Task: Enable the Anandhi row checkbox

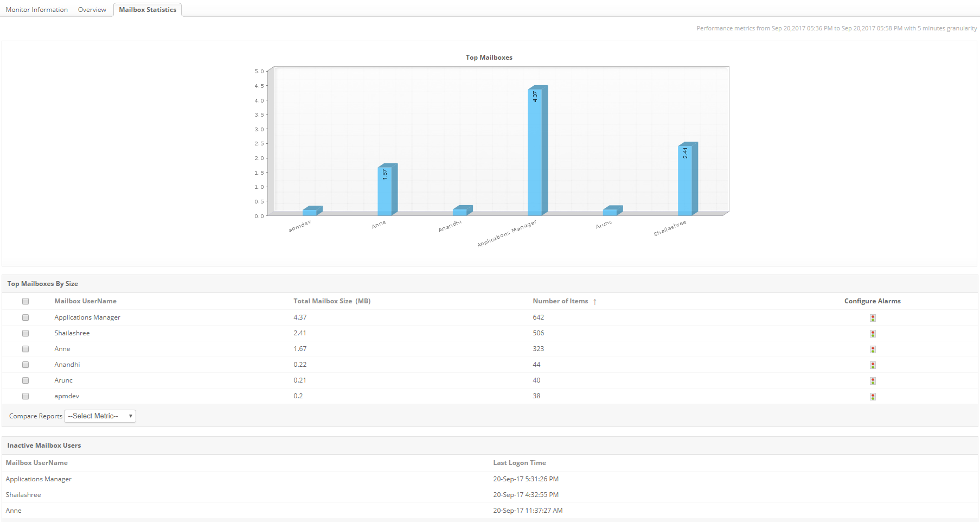Action: 25,365
